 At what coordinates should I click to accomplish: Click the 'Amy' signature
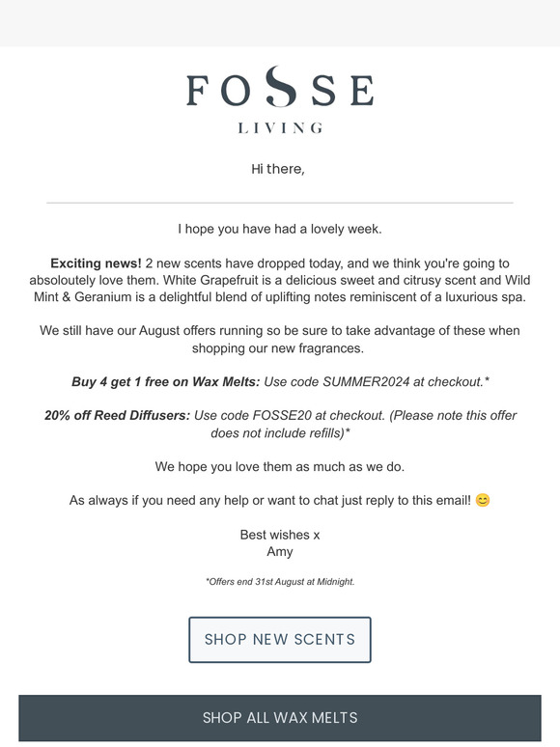coord(280,552)
